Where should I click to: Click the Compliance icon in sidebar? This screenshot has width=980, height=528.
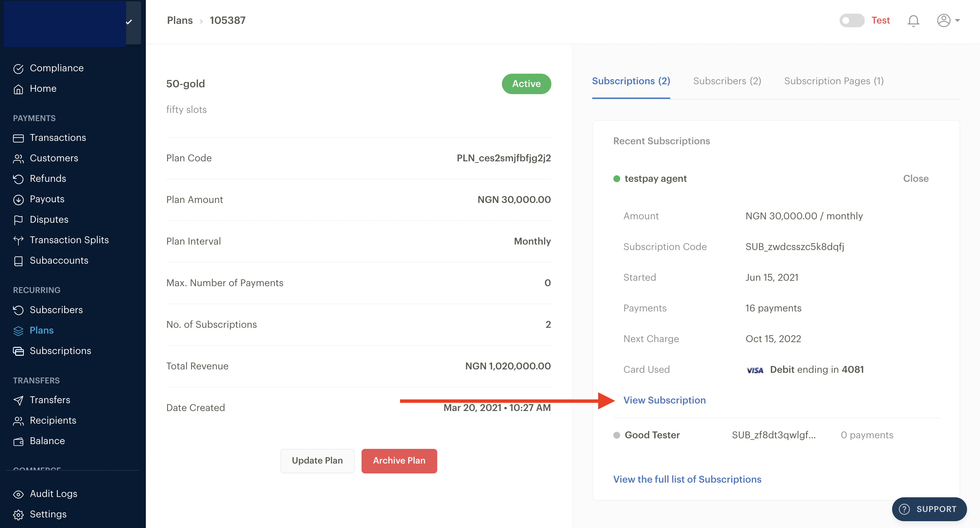[19, 68]
